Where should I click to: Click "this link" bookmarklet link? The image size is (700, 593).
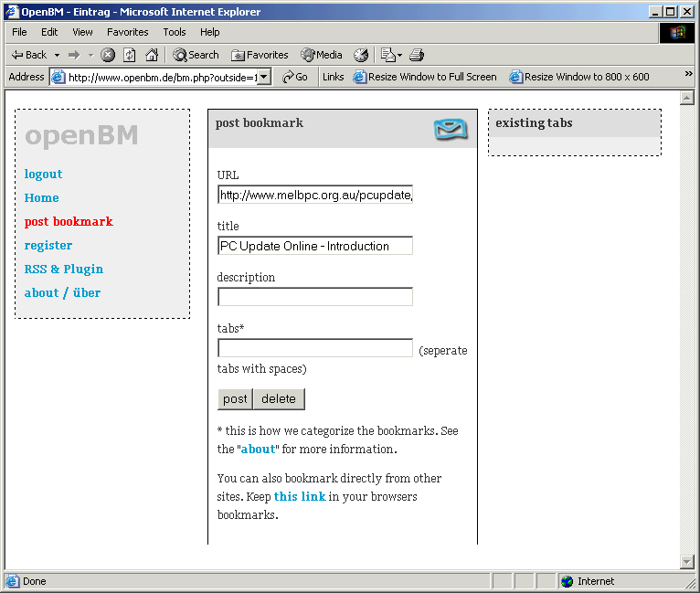coord(300,497)
